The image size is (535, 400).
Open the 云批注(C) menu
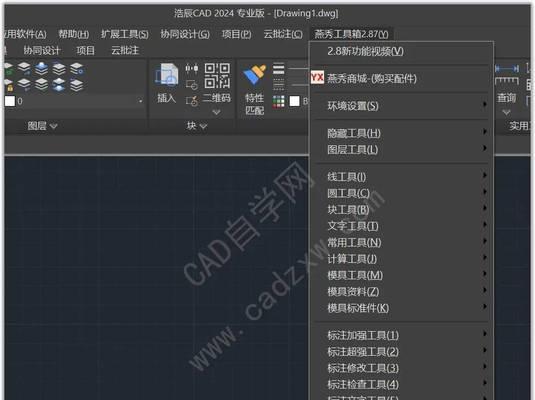tap(283, 34)
